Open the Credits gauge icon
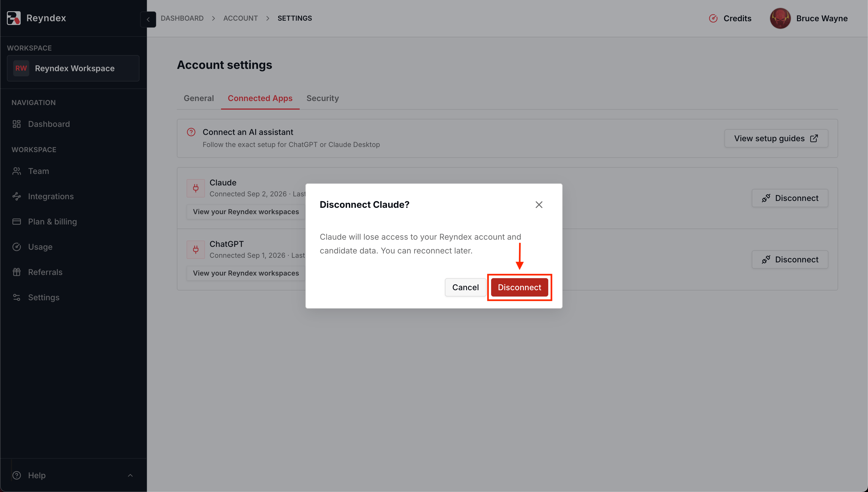This screenshot has height=492, width=868. coord(713,18)
